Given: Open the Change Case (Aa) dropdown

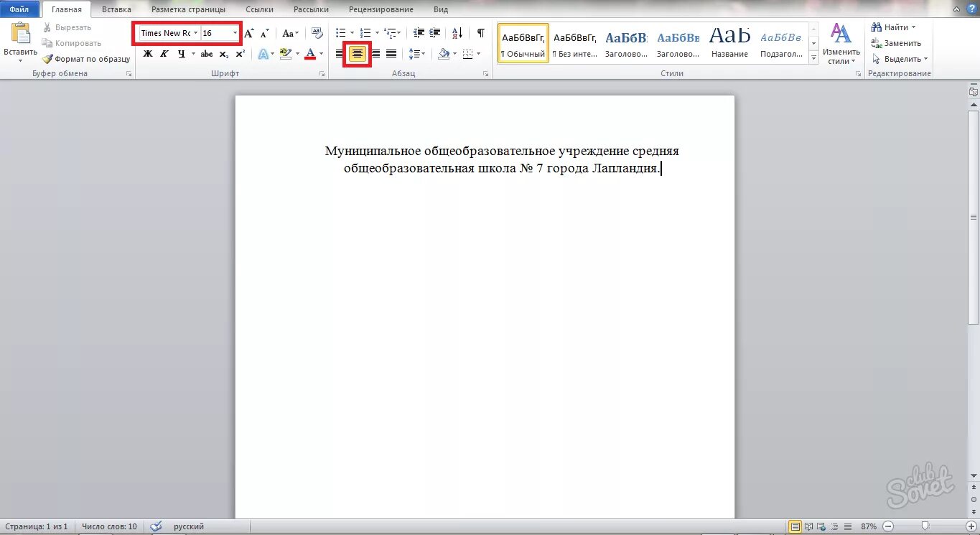Looking at the screenshot, I should pyautogui.click(x=290, y=33).
